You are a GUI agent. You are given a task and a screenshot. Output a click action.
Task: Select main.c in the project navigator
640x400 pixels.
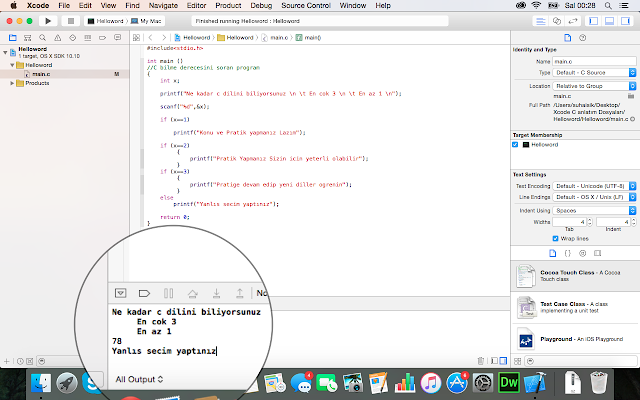pyautogui.click(x=41, y=74)
